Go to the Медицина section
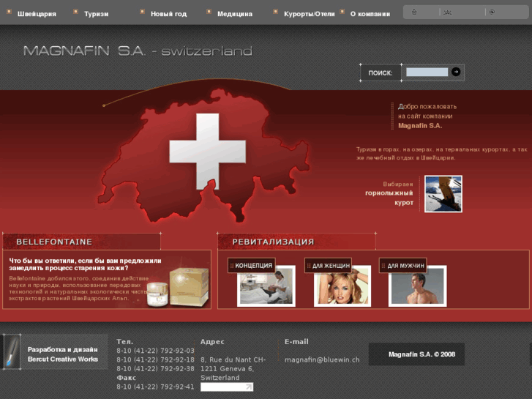Screen dimensions: 532x399 pyautogui.click(x=235, y=14)
